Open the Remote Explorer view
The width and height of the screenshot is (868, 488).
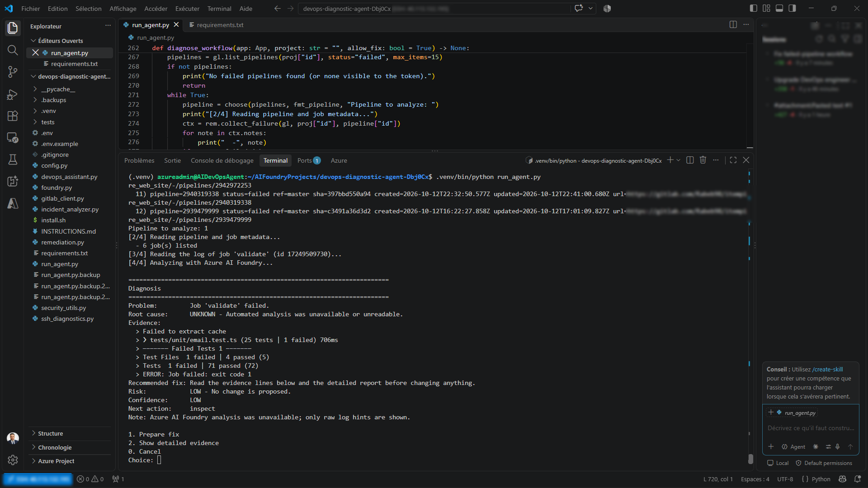[x=13, y=137]
